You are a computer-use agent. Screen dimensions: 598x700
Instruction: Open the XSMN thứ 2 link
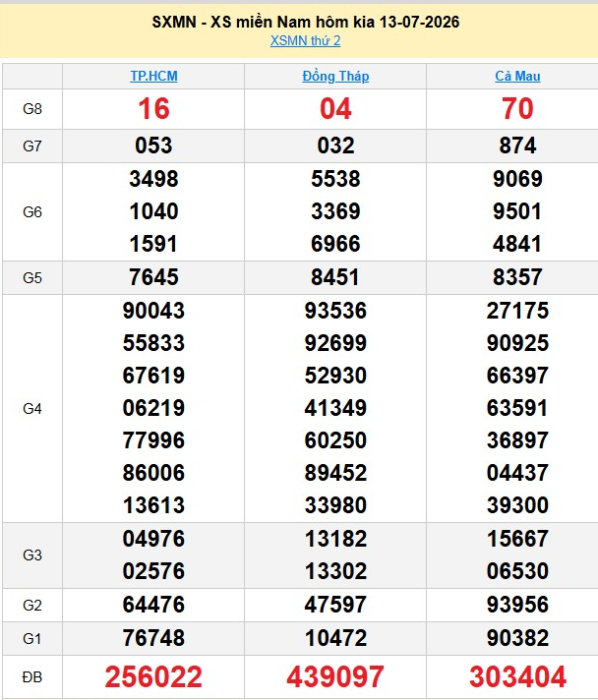coord(305,40)
